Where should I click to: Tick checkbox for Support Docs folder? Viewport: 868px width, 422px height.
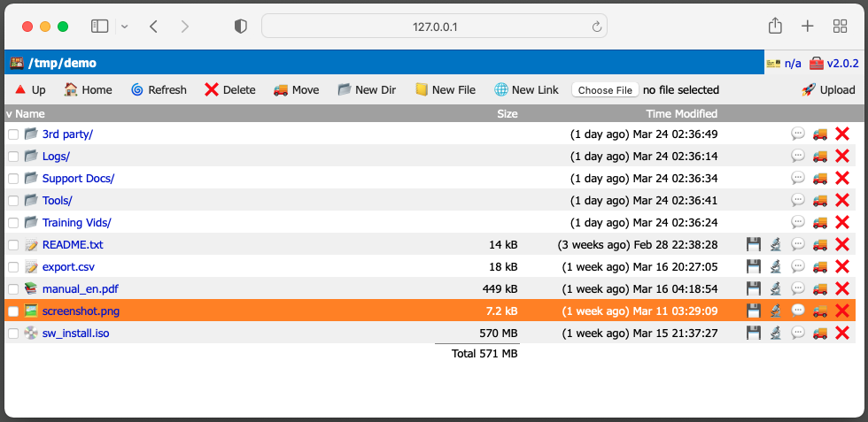[13, 178]
